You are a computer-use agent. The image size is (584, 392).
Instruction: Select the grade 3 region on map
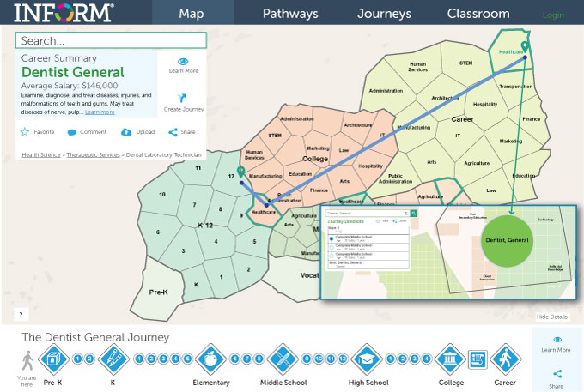(x=183, y=250)
